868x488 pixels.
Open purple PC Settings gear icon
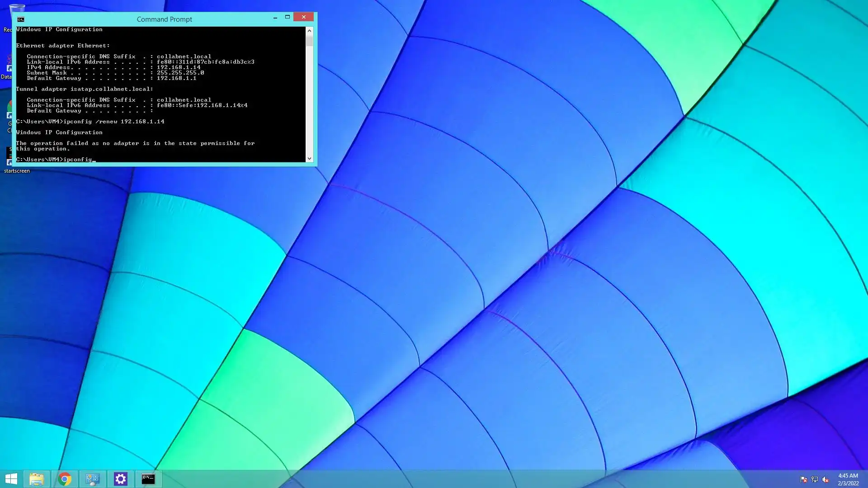pyautogui.click(x=121, y=479)
